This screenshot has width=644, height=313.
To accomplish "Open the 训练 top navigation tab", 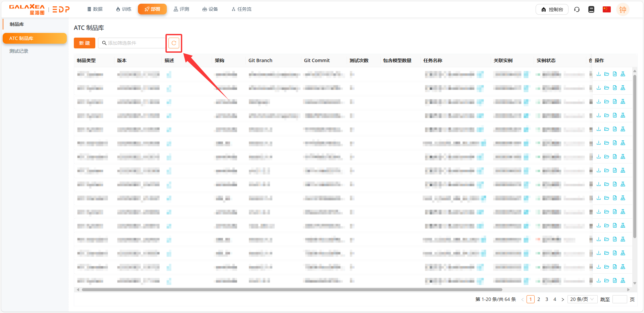I will [x=123, y=9].
